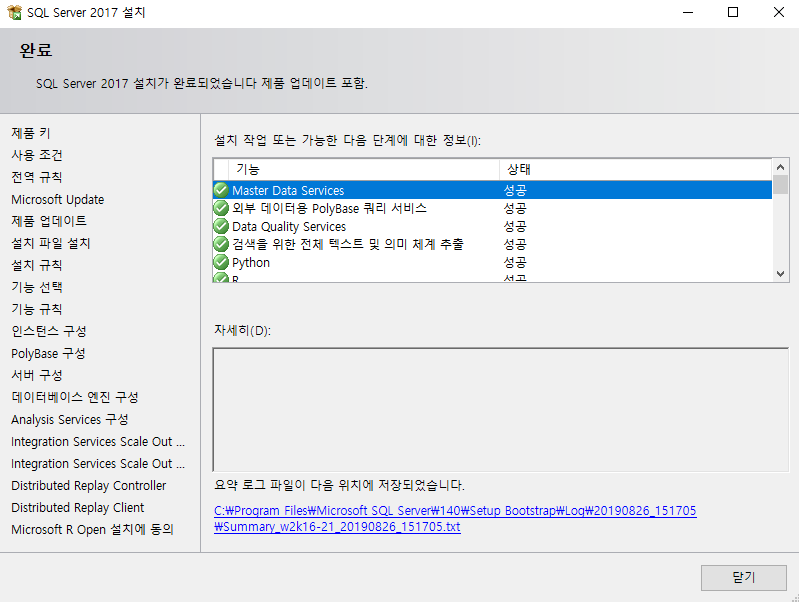Click the 제품 업데이트 step
Viewport: 799px width, 602px height.
point(49,221)
